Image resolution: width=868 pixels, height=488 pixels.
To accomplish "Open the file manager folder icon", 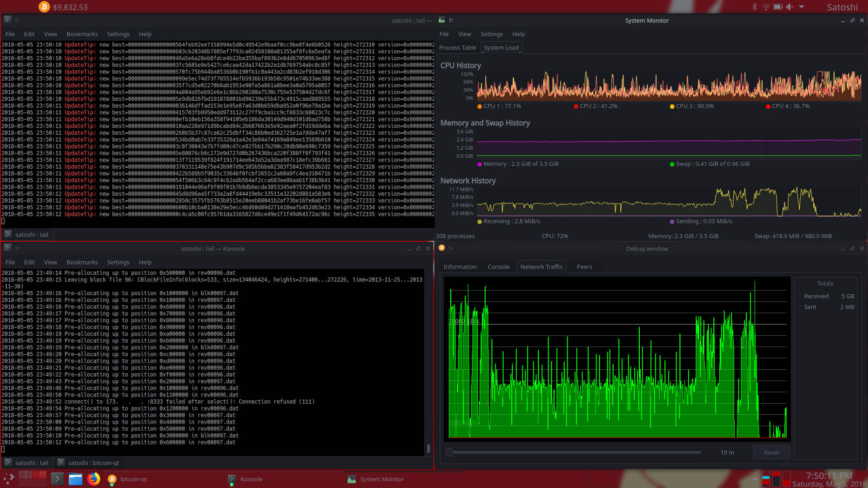I will click(x=75, y=479).
